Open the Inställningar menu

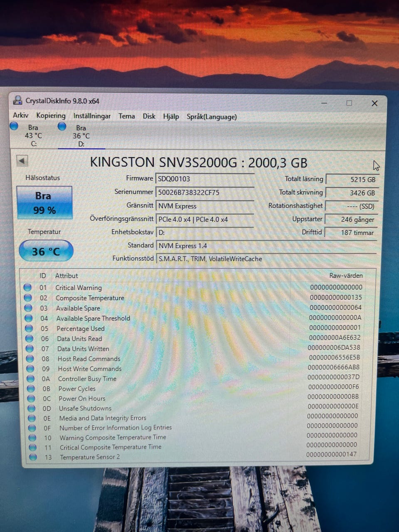[92, 116]
